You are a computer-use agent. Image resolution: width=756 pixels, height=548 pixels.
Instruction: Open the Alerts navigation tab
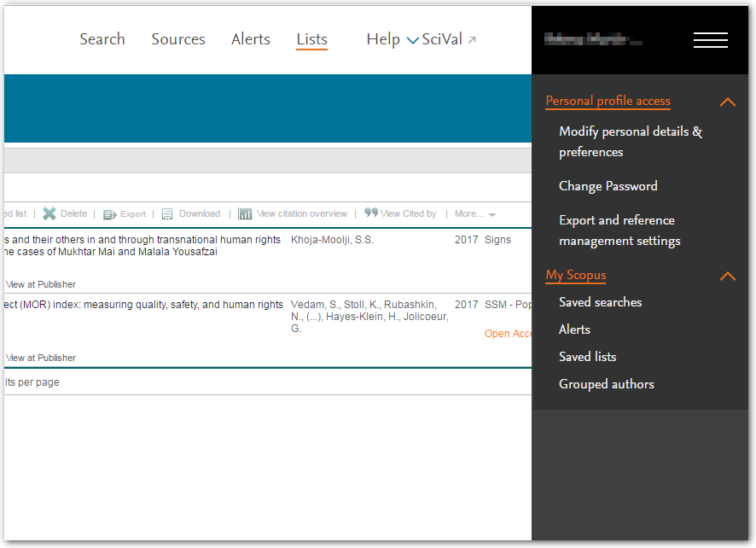pyautogui.click(x=251, y=39)
